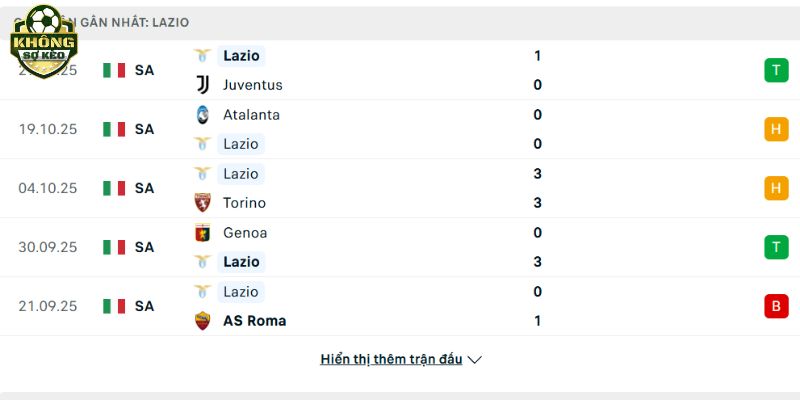Click SA league label in the 21.09.25 row
This screenshot has width=800, height=400.
click(x=144, y=306)
